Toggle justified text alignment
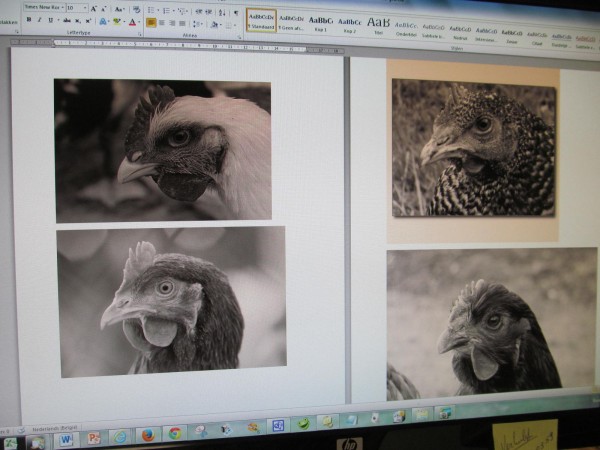The image size is (600, 450). [x=183, y=24]
